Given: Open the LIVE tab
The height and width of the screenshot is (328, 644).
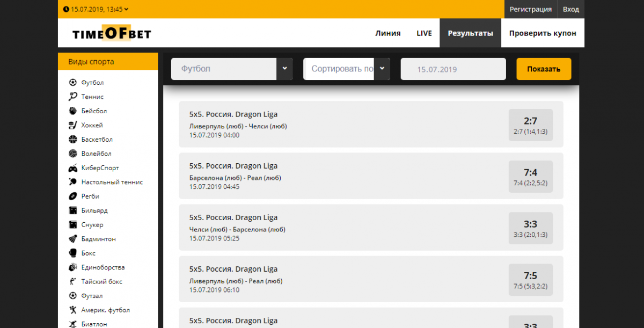Looking at the screenshot, I should click(x=424, y=33).
